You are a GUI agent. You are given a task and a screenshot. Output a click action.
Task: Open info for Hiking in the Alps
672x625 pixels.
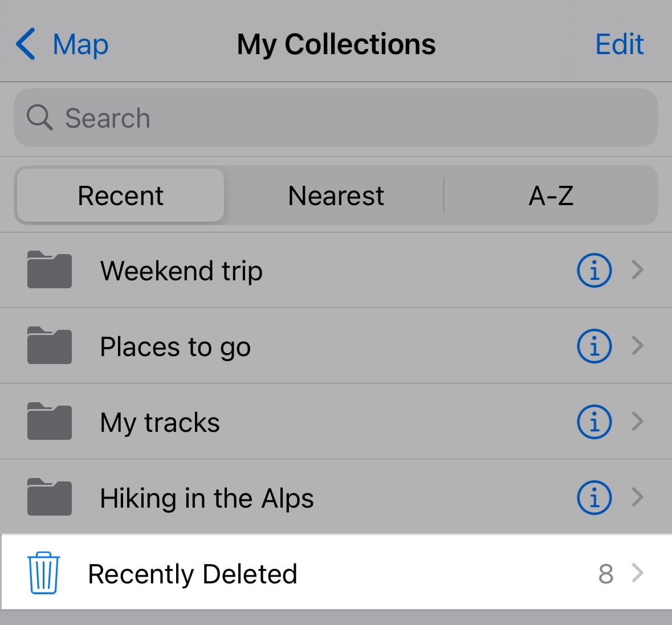[x=593, y=497]
